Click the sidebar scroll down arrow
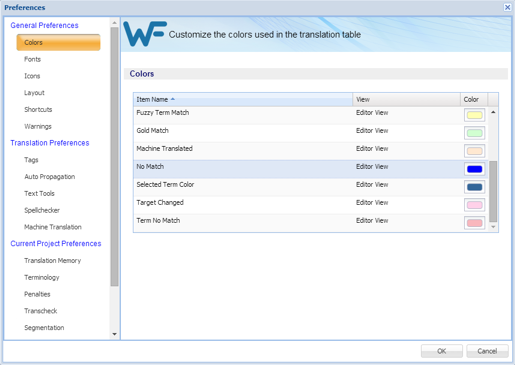 pos(114,334)
